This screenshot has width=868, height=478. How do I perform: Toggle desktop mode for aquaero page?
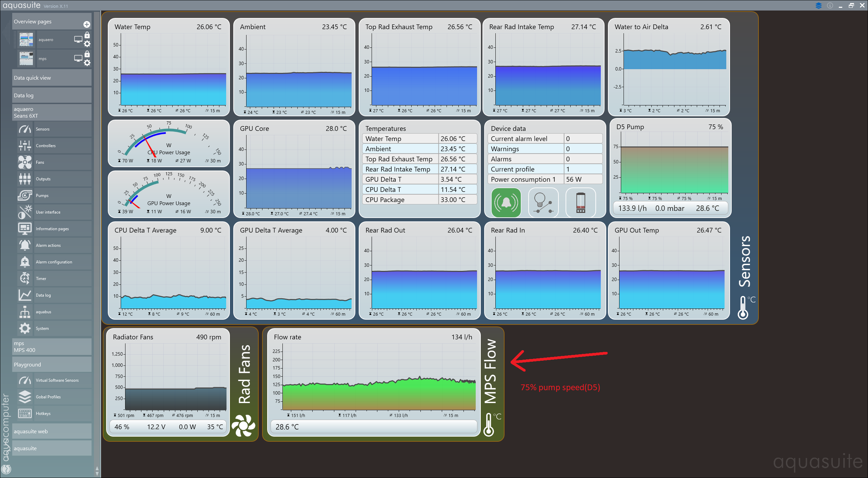pyautogui.click(x=78, y=39)
